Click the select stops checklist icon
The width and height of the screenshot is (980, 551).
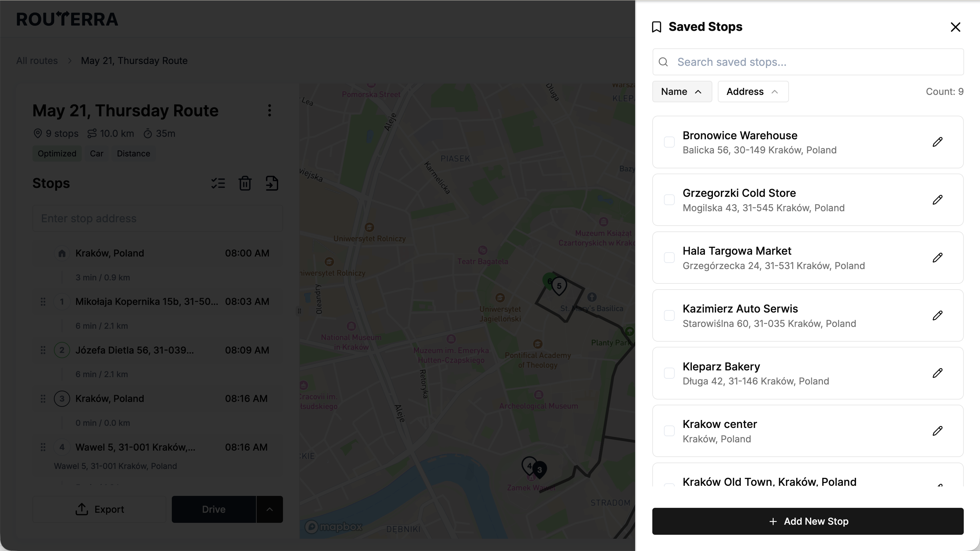(218, 183)
